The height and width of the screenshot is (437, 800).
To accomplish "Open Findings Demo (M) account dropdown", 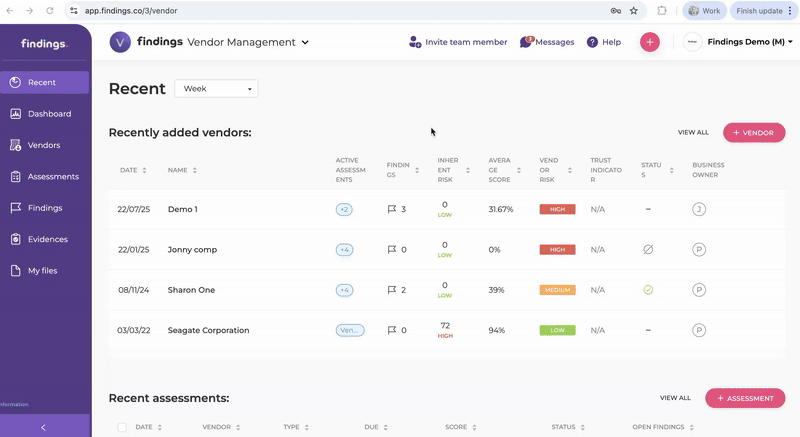I will pyautogui.click(x=749, y=42).
